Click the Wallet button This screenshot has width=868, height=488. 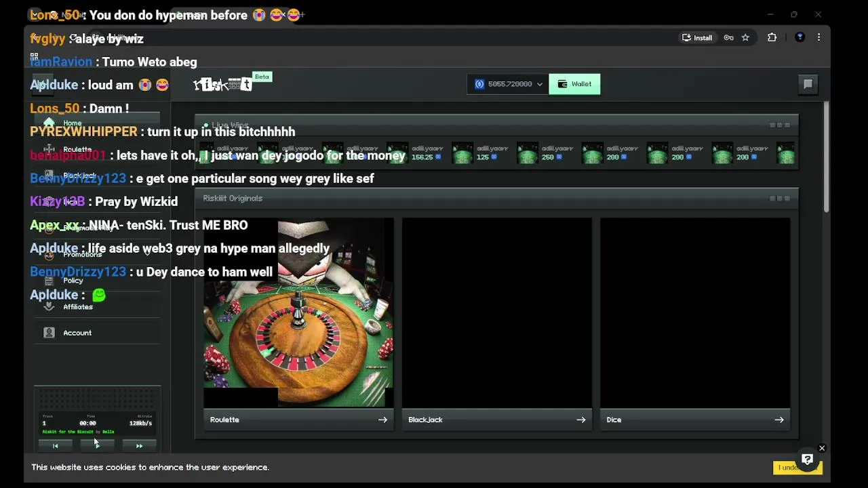click(x=574, y=84)
